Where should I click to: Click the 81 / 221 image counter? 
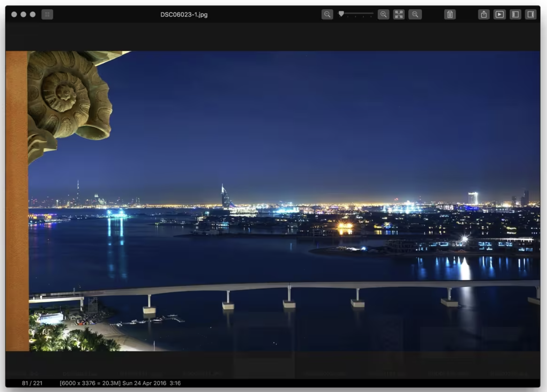pyautogui.click(x=32, y=383)
